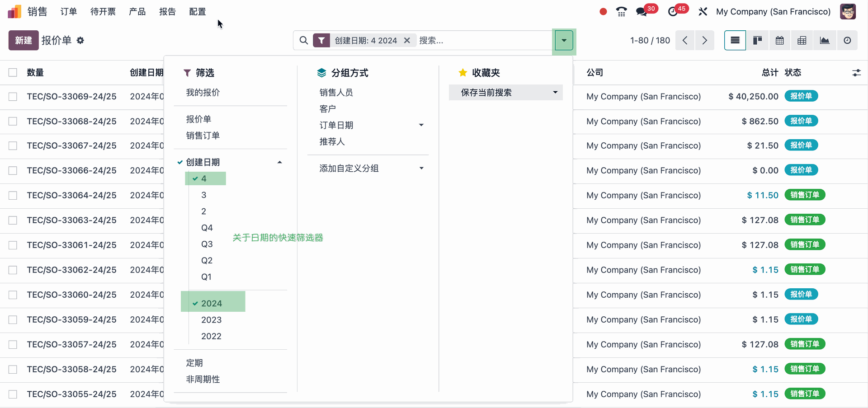Remove the 创建日期 filter tag

click(x=407, y=41)
